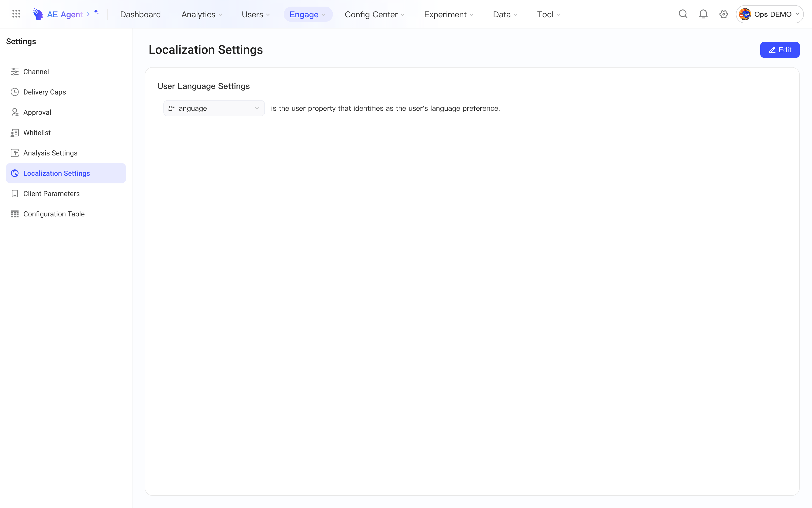Screen dimensions: 812x508
Task: Click the Channel sliders icon
Action: [15, 72]
